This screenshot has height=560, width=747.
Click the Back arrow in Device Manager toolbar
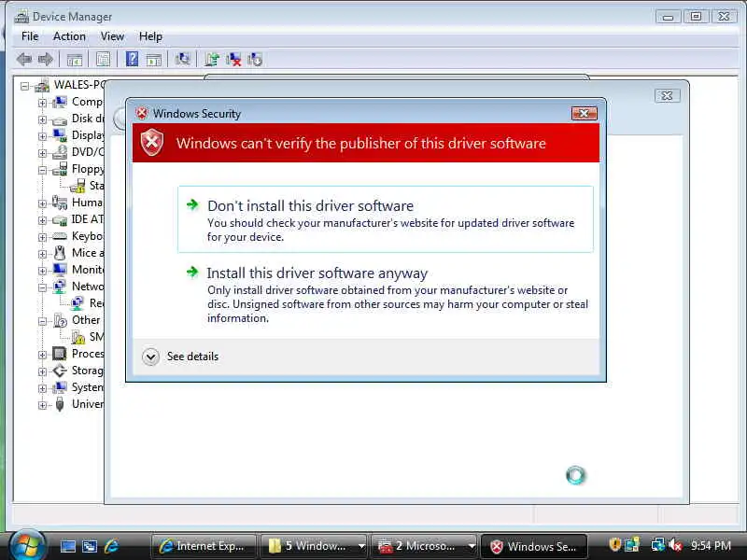(x=24, y=60)
